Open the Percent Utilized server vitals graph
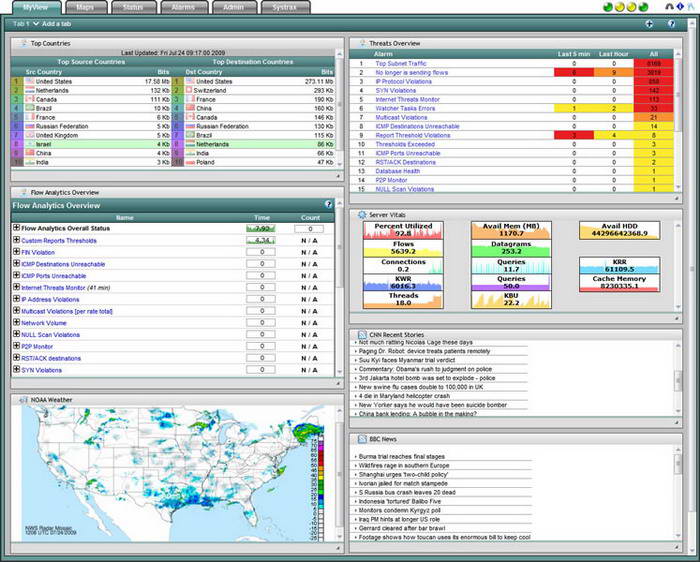Screen dimensions: 700x562 pos(403,230)
